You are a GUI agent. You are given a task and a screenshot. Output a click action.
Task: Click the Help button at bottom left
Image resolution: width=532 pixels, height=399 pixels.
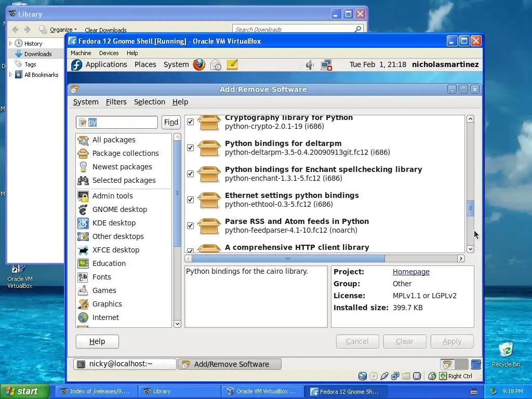click(97, 341)
